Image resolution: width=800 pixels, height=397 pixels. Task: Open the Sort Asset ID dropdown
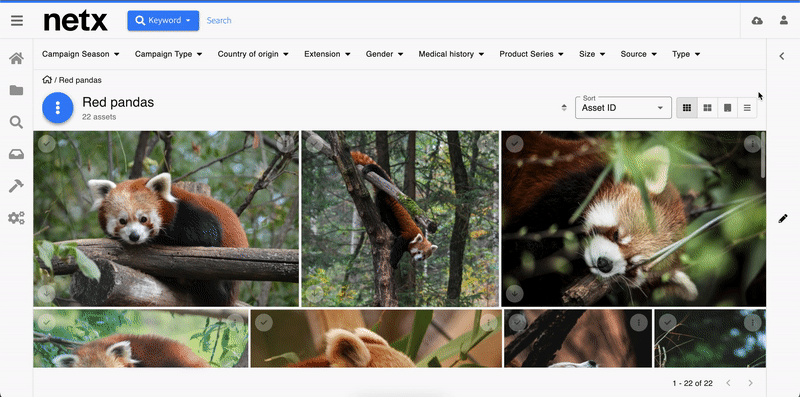point(623,108)
